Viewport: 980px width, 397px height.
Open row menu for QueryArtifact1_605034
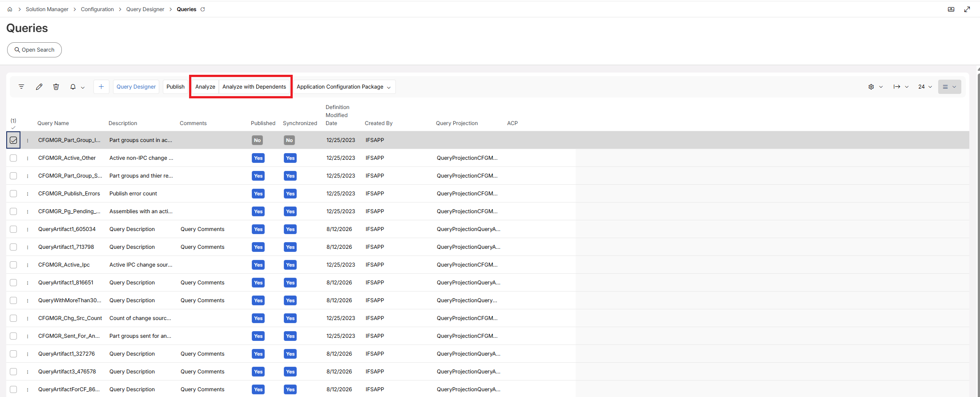pos(28,229)
